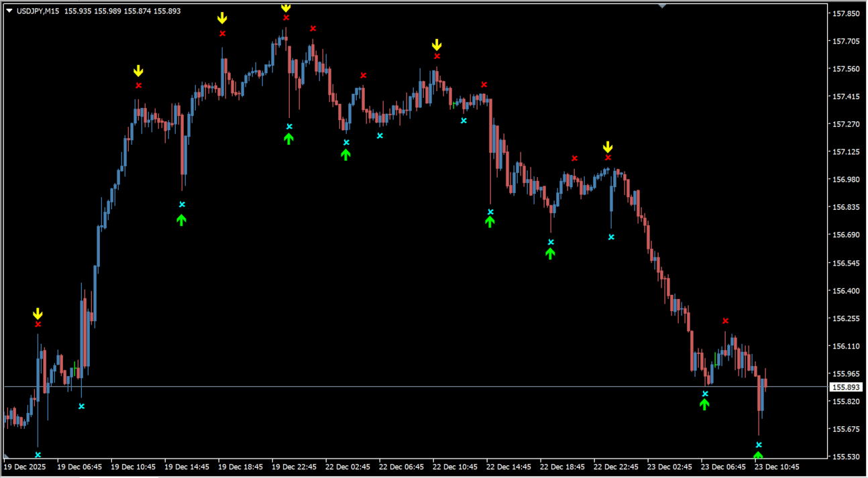
Task: Click the rightmost red X marker above the 23 Dec candles
Action: click(724, 320)
